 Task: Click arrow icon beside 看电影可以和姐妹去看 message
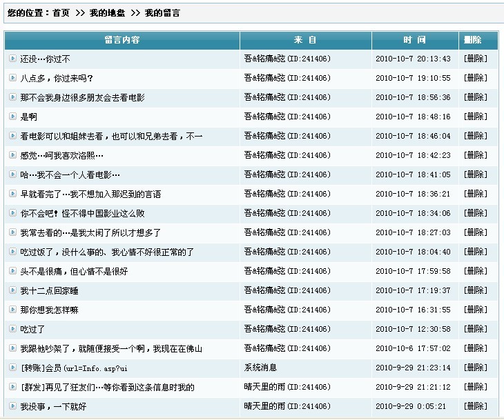tap(12, 136)
